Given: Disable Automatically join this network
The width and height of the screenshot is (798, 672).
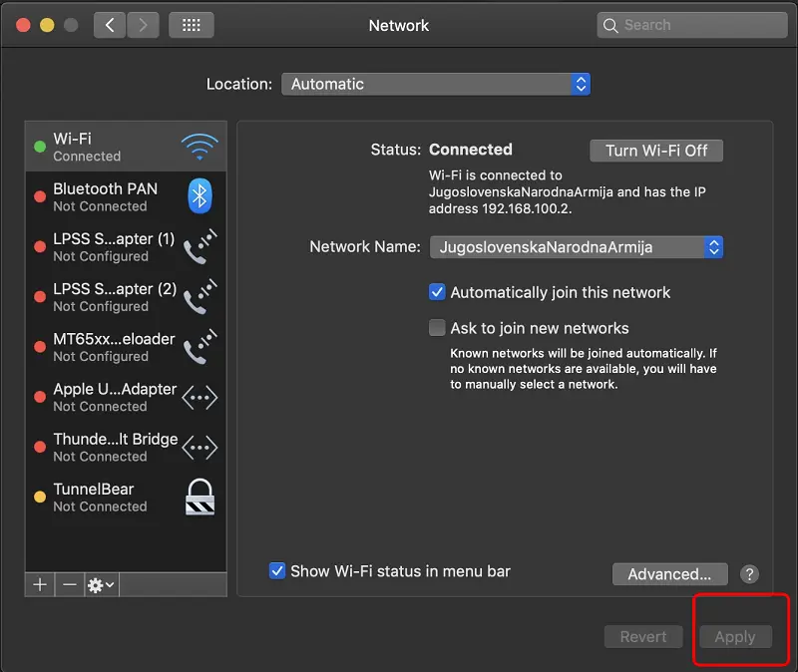Looking at the screenshot, I should click(x=437, y=292).
